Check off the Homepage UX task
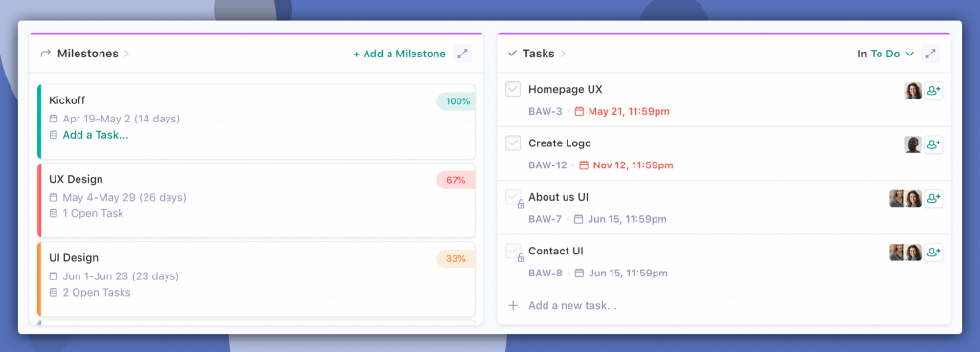This screenshot has height=352, width=980. pos(513,89)
